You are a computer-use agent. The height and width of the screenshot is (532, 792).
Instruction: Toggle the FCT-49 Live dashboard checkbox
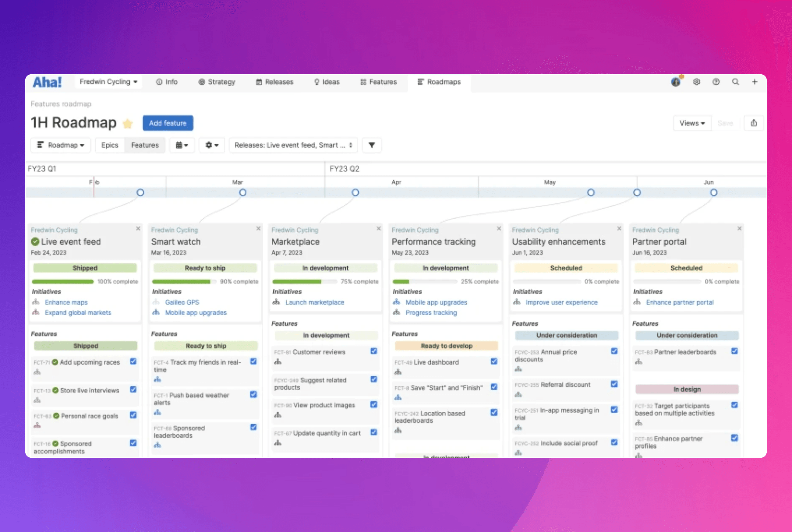[x=494, y=362]
